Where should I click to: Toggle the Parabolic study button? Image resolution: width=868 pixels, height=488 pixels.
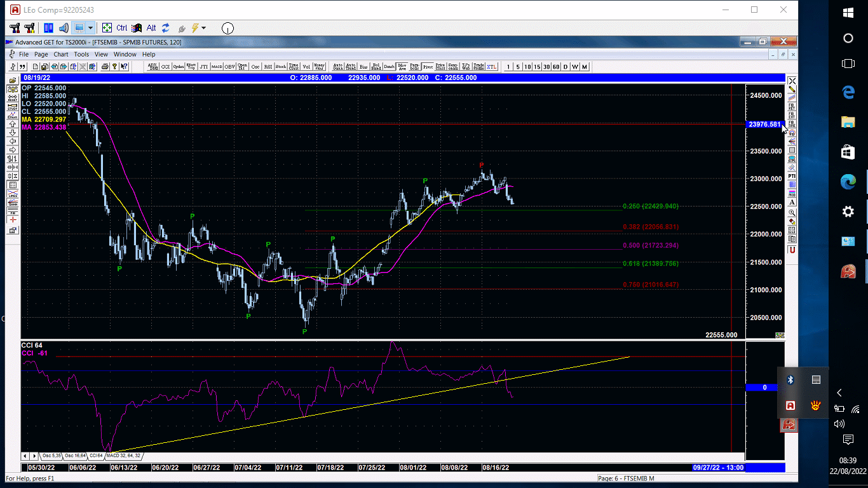(414, 65)
